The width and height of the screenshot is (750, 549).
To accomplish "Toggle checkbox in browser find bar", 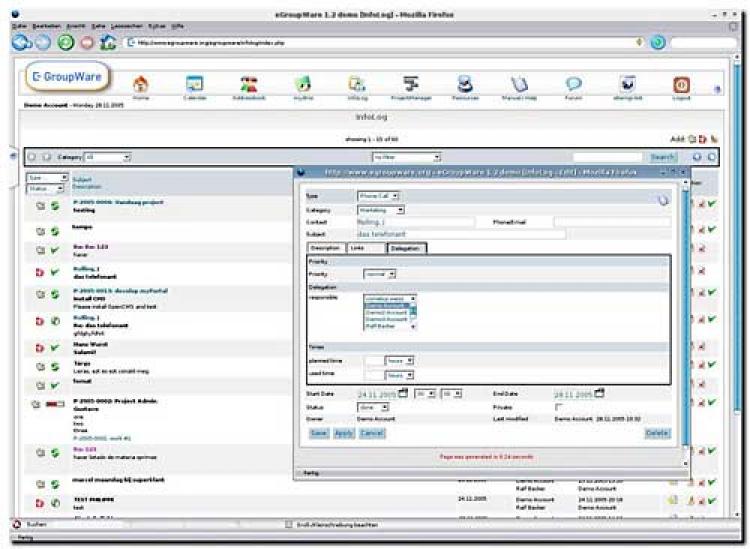I will (x=289, y=524).
